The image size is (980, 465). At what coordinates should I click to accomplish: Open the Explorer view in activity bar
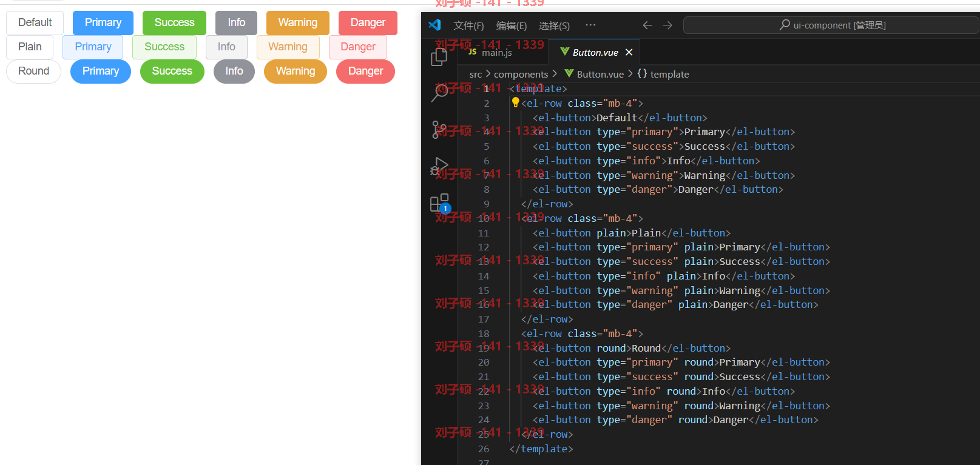pyautogui.click(x=439, y=57)
